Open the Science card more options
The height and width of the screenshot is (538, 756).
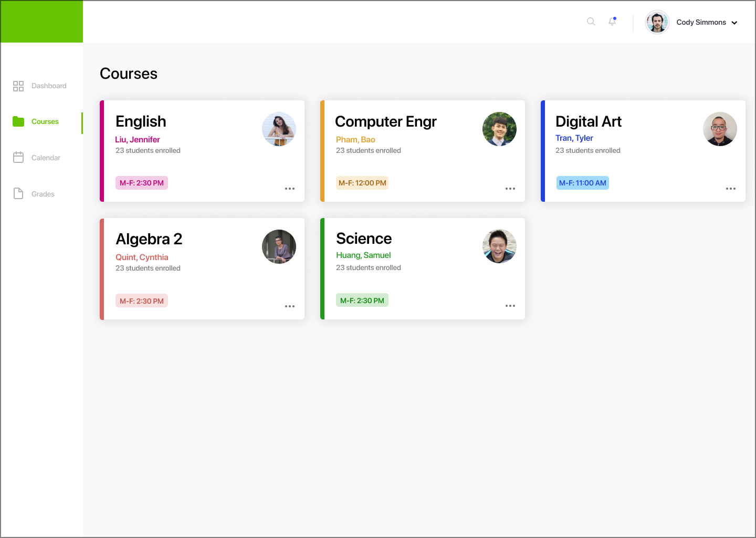click(510, 306)
